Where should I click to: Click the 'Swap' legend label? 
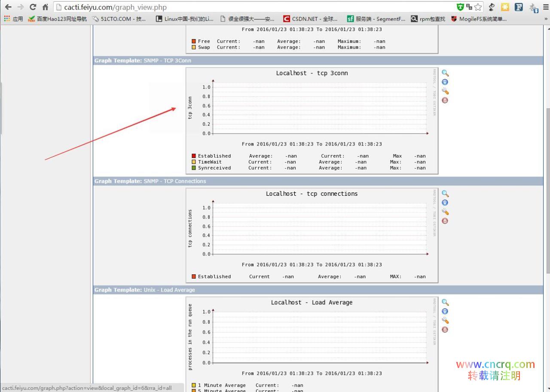(204, 47)
